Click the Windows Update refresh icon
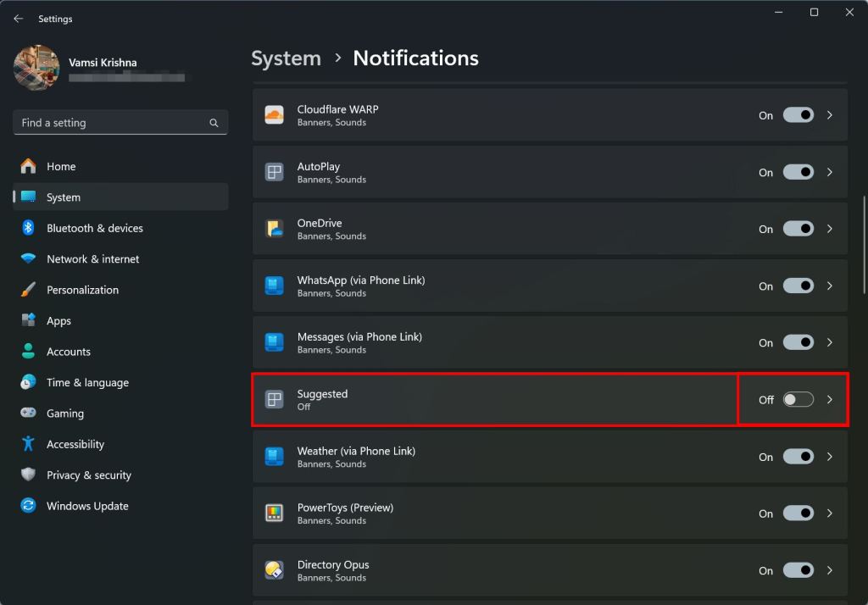868x605 pixels. tap(28, 505)
